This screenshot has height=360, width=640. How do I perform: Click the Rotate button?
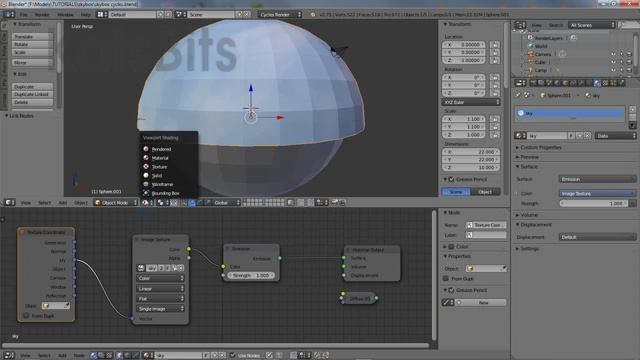click(x=32, y=44)
